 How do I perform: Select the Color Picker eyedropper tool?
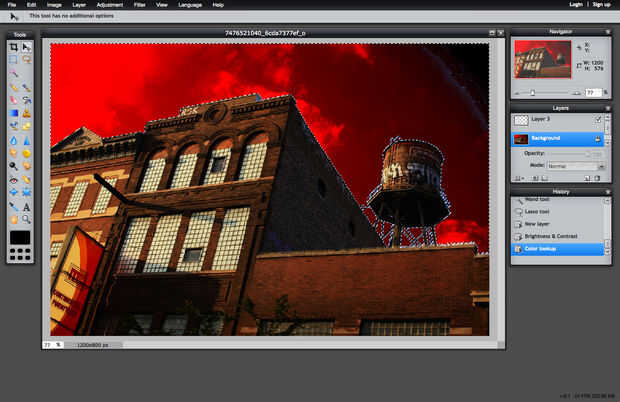pos(14,207)
